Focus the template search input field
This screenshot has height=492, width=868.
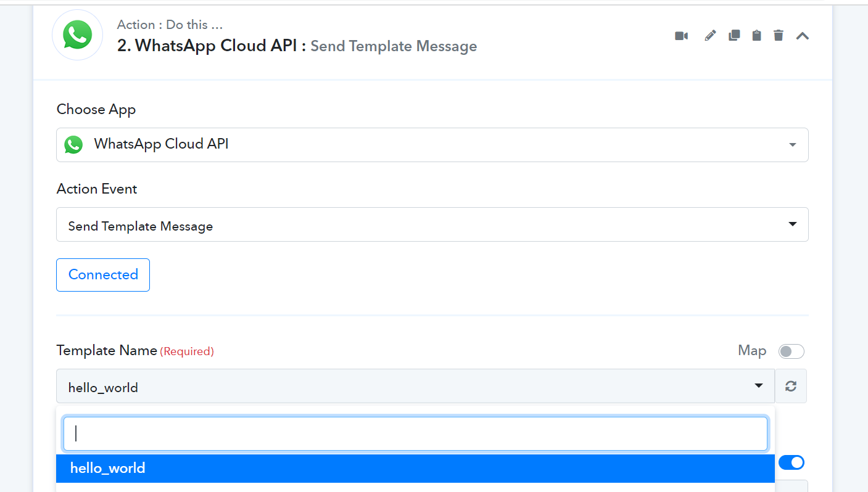click(415, 434)
